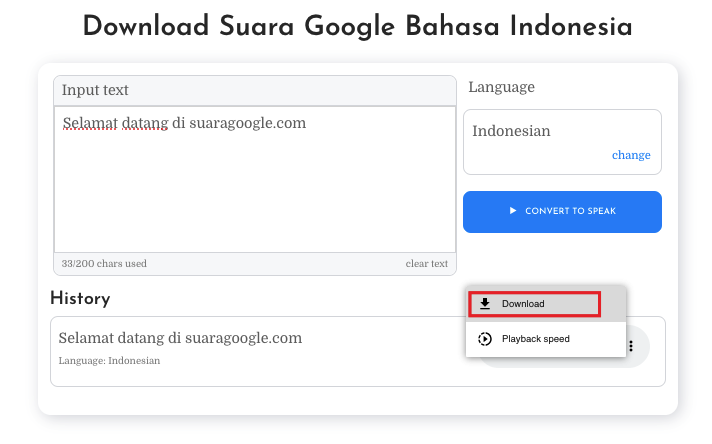This screenshot has width=712, height=444.
Task: Click the 'Language: Indonesian' history label
Action: (109, 361)
